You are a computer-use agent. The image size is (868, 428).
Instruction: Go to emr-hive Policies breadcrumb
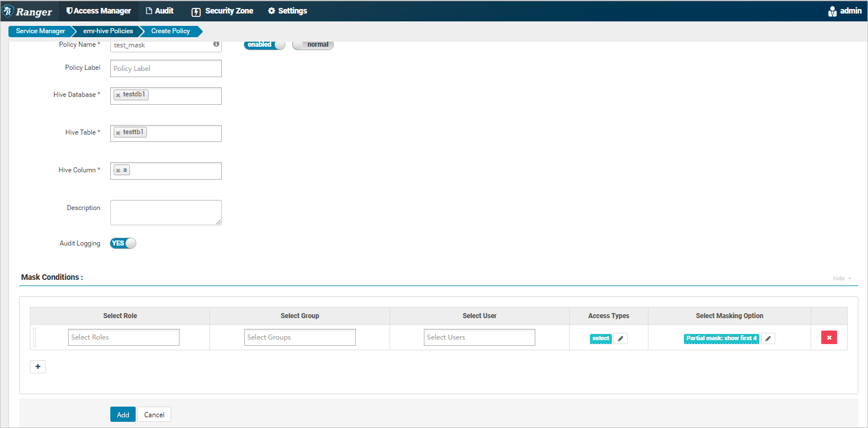[108, 31]
